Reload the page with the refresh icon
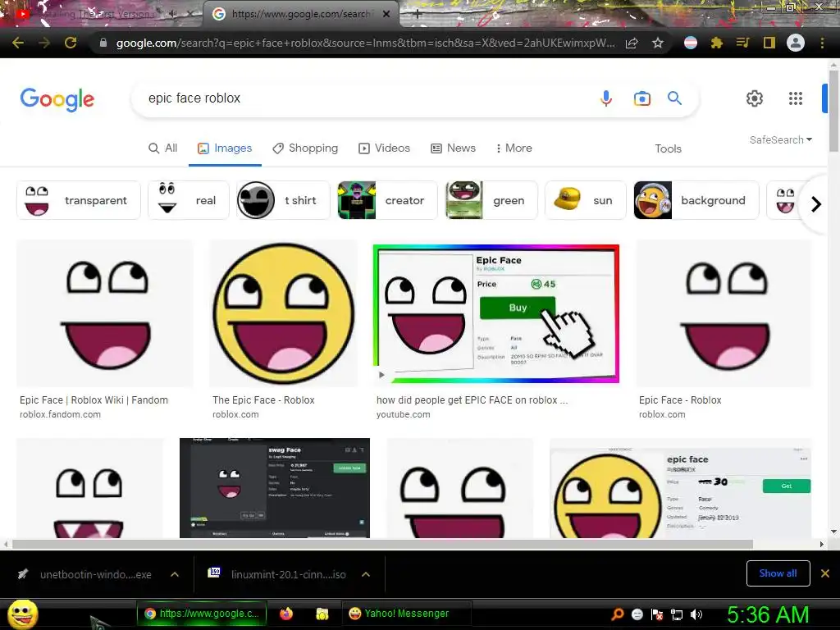This screenshot has width=840, height=630. pos(71,43)
